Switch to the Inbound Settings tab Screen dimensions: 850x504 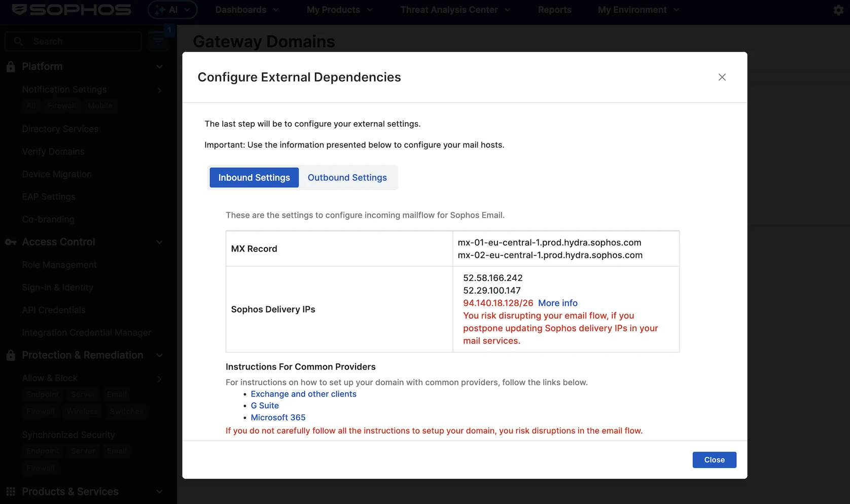tap(254, 177)
